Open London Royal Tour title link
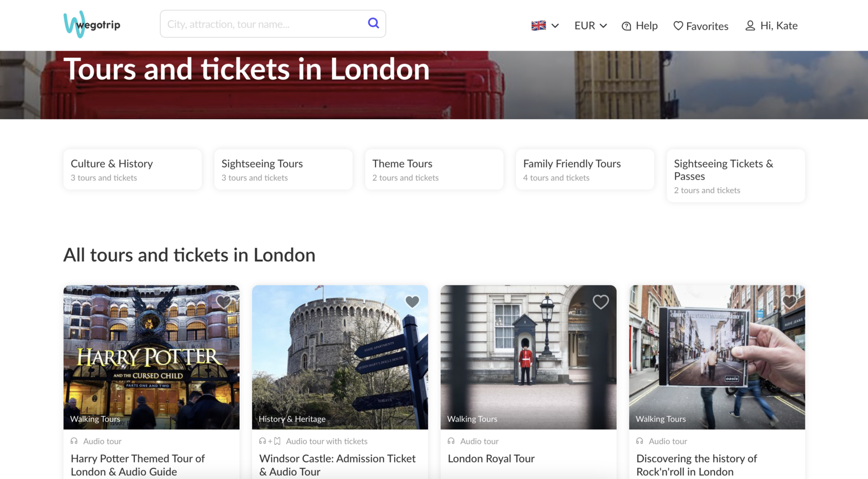Image resolution: width=868 pixels, height=479 pixels. [x=491, y=458]
